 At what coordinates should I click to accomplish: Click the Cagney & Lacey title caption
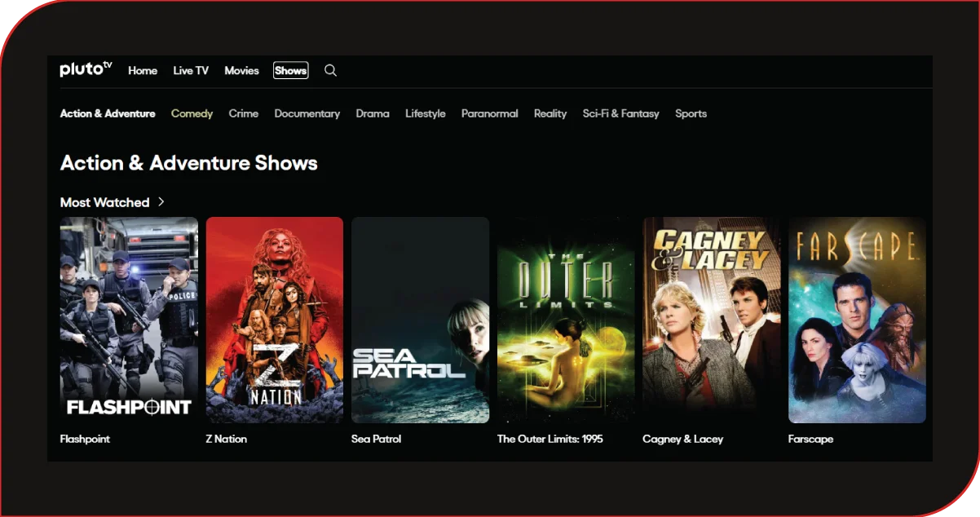[682, 439]
